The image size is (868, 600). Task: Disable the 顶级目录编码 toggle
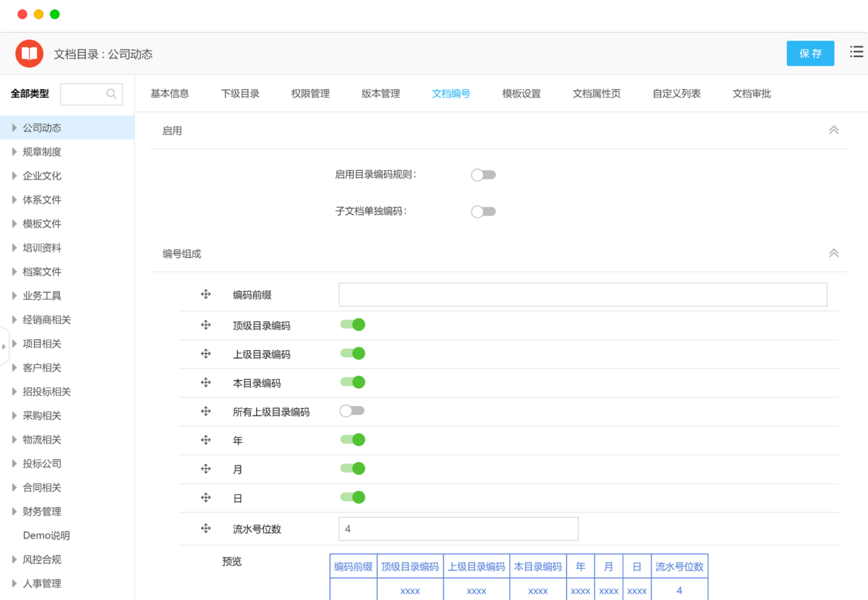coord(352,325)
